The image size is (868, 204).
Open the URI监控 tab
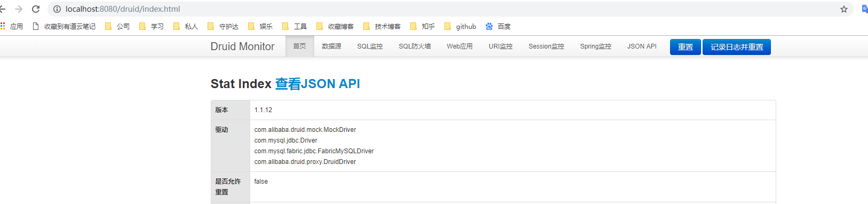coord(500,46)
